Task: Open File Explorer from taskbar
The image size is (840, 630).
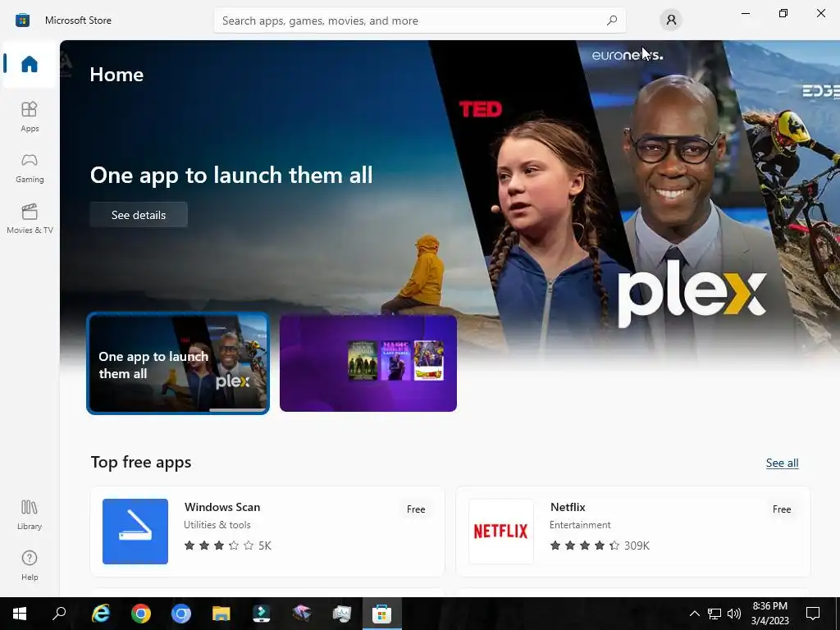Action: (221, 614)
